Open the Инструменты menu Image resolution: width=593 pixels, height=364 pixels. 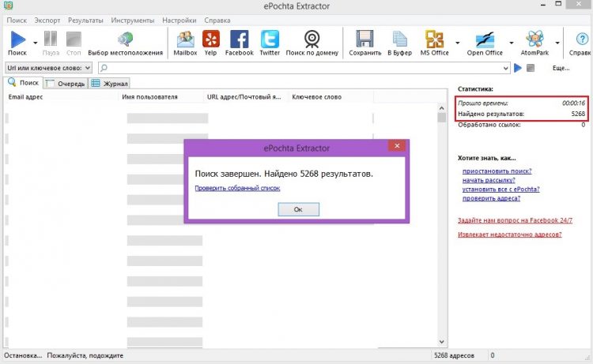pyautogui.click(x=133, y=21)
